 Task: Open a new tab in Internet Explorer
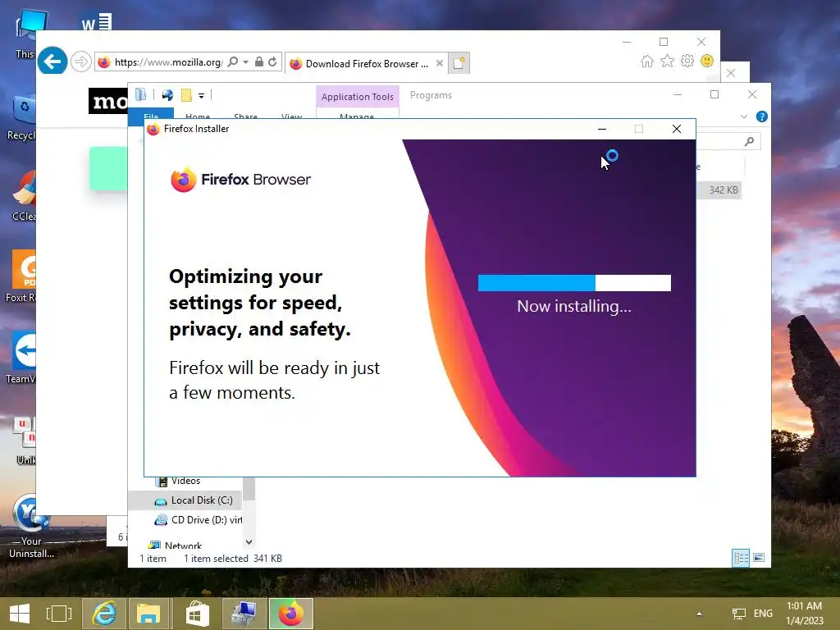click(x=459, y=63)
